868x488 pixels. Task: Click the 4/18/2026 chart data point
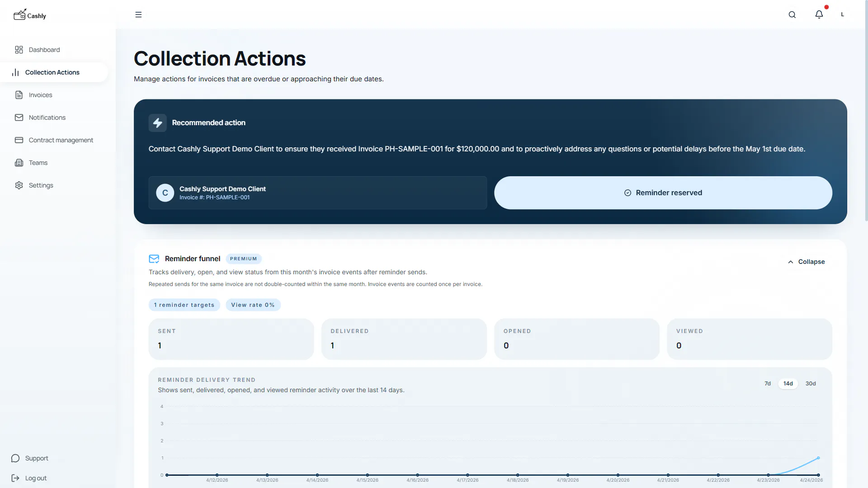(518, 475)
